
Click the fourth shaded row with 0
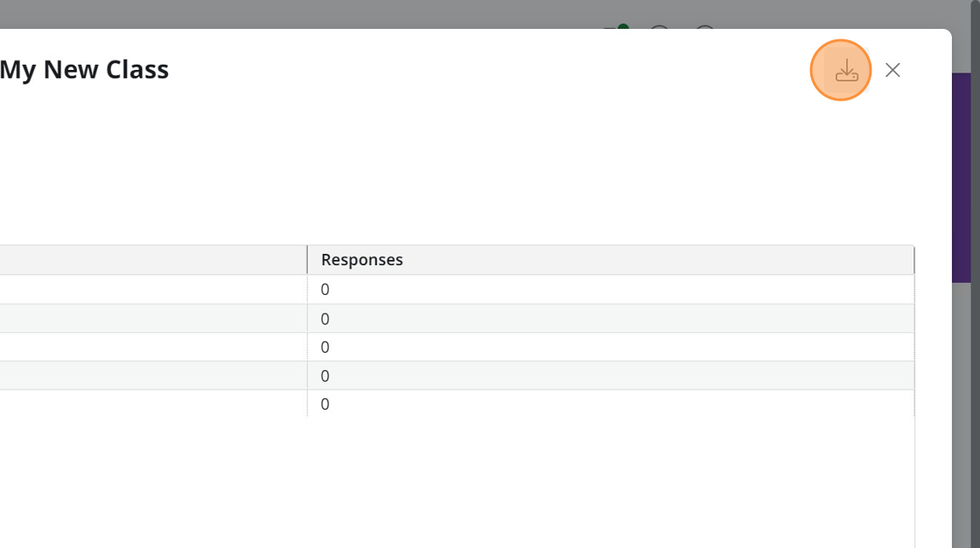click(325, 376)
